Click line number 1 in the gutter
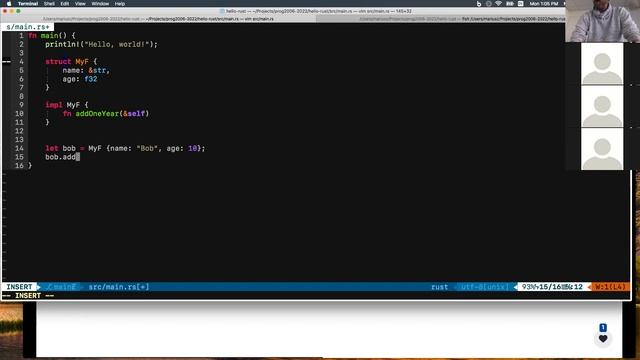The image size is (640, 360). [21, 36]
